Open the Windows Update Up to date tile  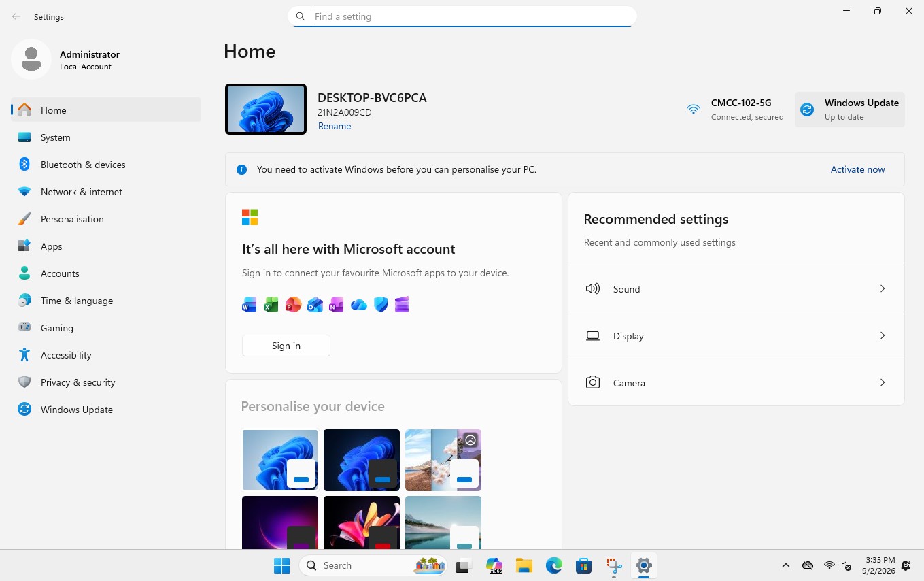tap(850, 110)
